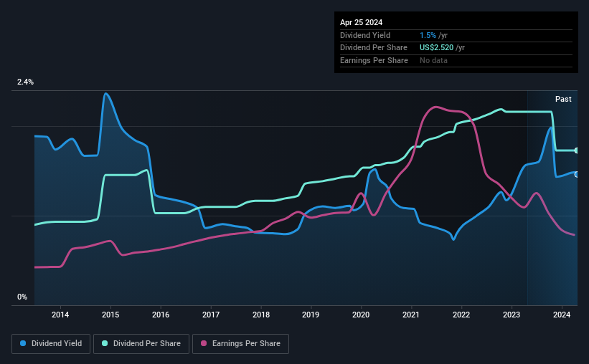The width and height of the screenshot is (589, 364).
Task: Select the 2022 x-axis label
Action: pos(461,315)
